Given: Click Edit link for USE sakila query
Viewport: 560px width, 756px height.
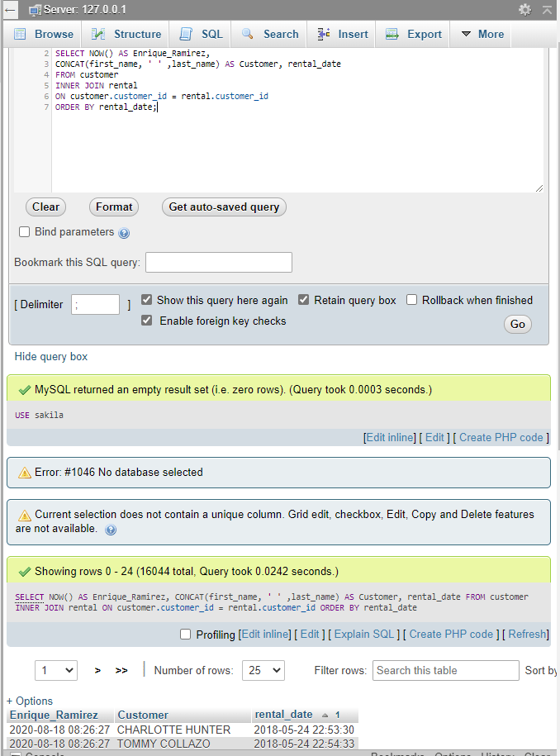Looking at the screenshot, I should coord(434,438).
